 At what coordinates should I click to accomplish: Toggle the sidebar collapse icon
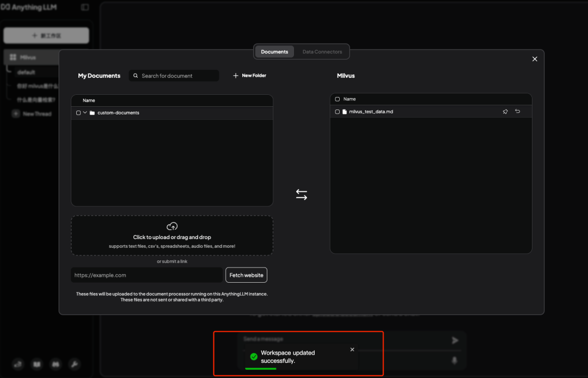click(x=85, y=7)
